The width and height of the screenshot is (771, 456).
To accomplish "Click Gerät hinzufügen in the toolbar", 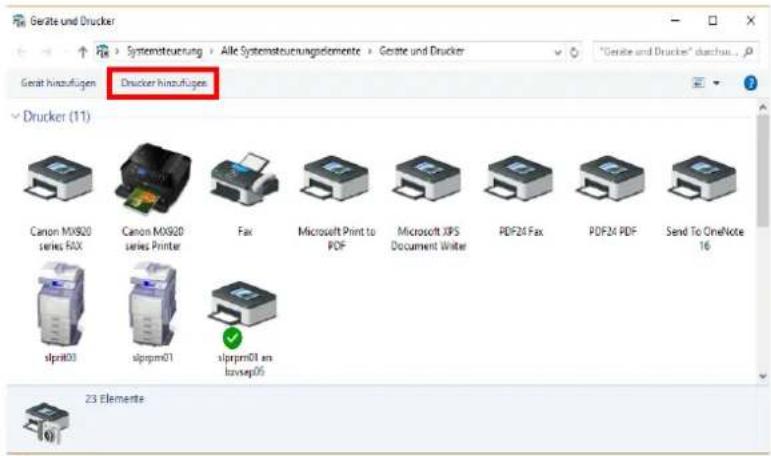I will coord(58,83).
